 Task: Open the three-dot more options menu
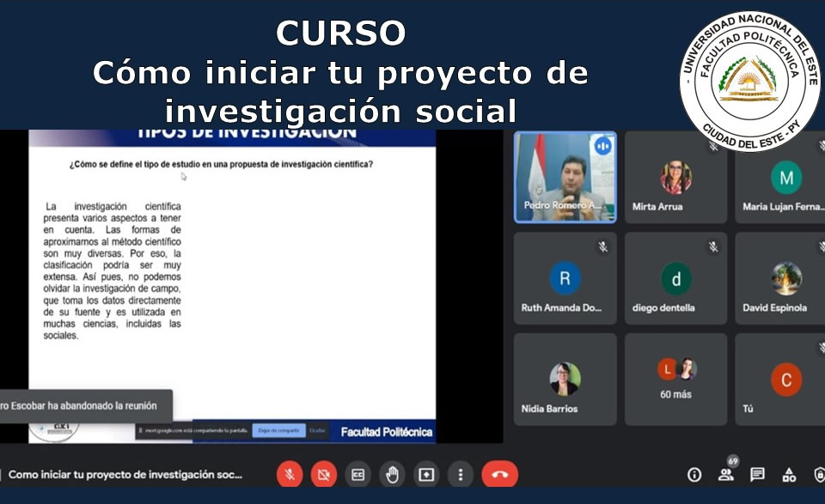[x=461, y=474]
